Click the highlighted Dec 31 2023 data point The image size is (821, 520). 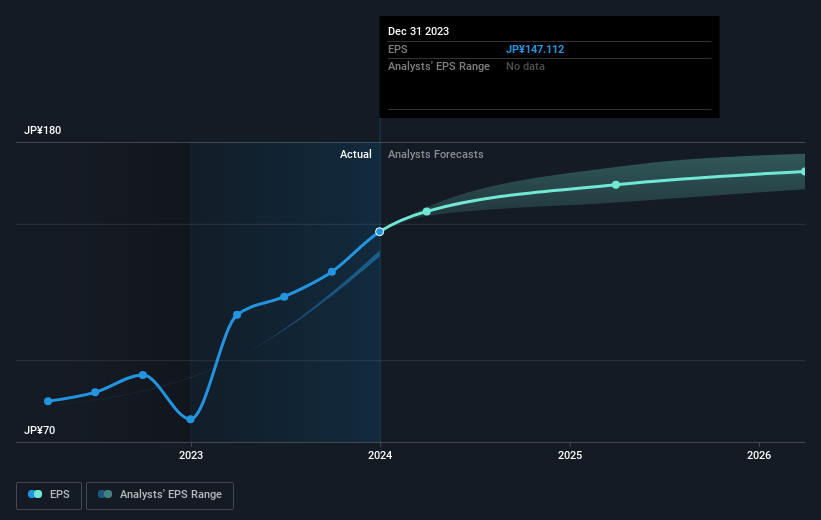click(x=380, y=231)
